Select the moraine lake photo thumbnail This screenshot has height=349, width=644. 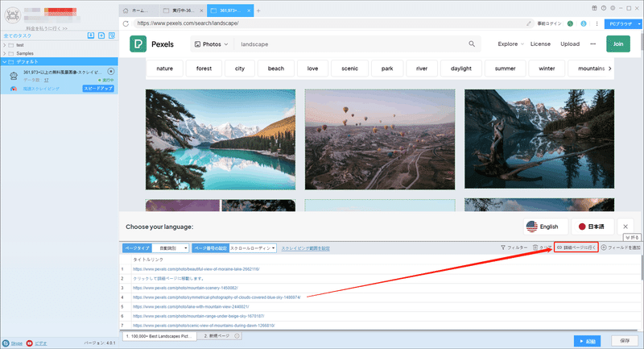[221, 139]
